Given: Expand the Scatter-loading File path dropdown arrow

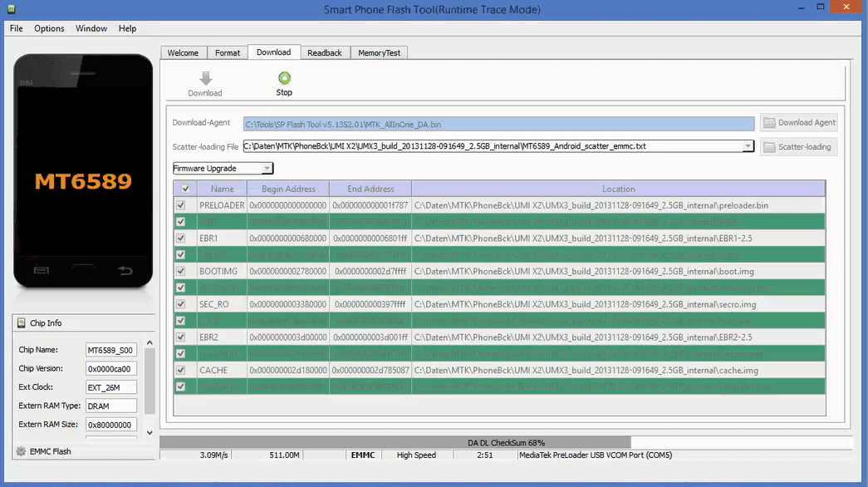Looking at the screenshot, I should (x=748, y=146).
